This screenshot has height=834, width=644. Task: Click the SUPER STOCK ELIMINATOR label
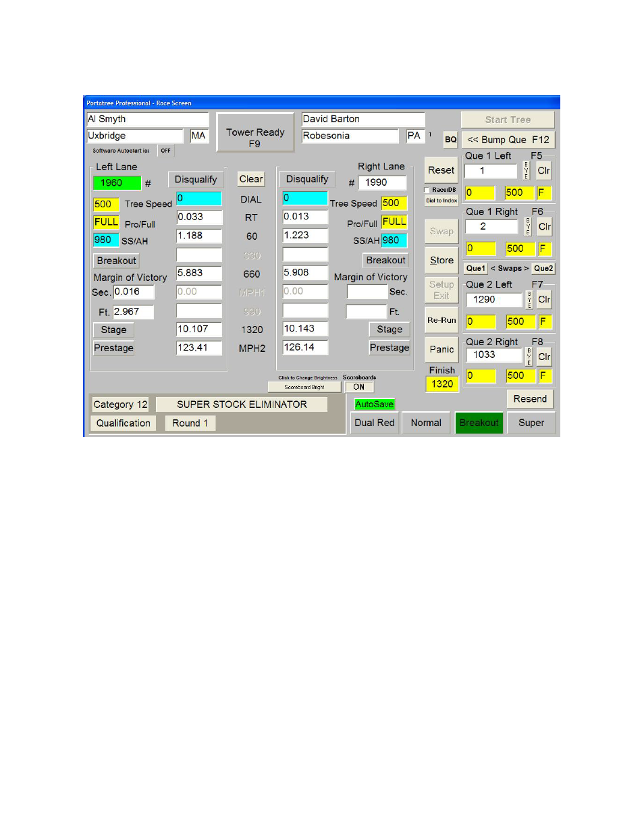click(x=242, y=405)
